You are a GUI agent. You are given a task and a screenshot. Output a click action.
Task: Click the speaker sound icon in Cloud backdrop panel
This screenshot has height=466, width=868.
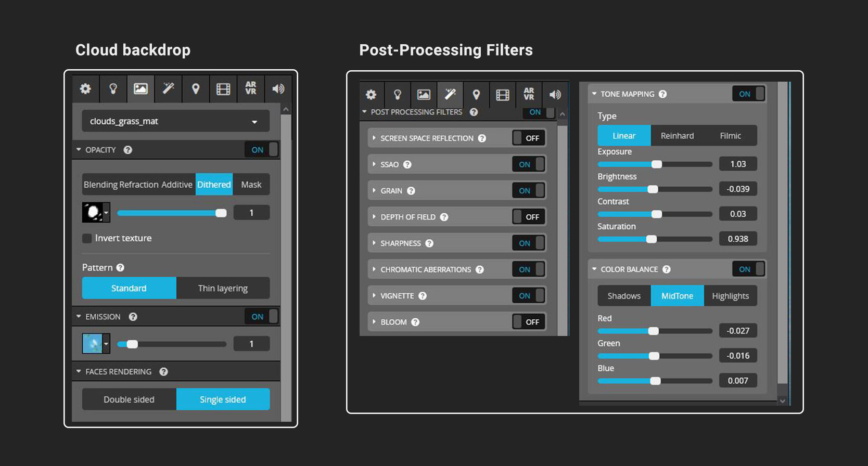coord(278,89)
